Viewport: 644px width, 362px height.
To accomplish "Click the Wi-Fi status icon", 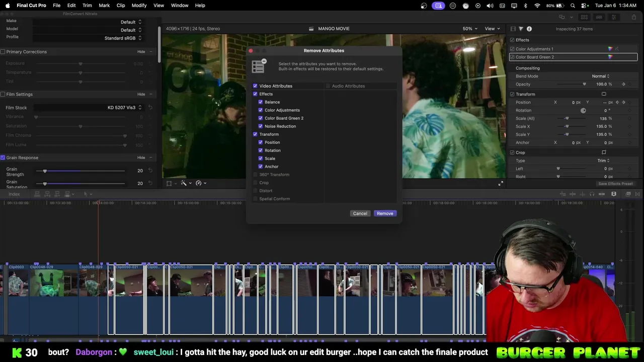I will click(x=537, y=6).
